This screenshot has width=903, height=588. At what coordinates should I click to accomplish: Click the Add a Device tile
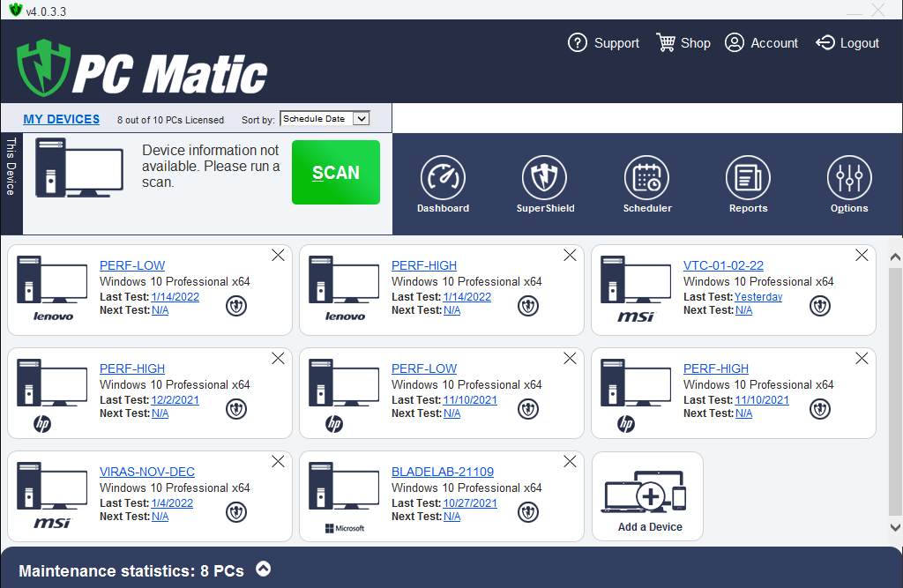point(647,497)
